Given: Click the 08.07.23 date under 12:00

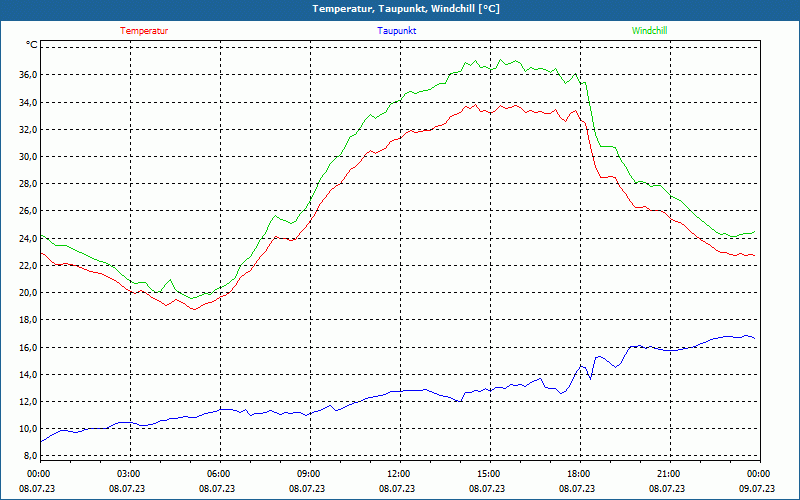Looking at the screenshot, I should pyautogui.click(x=397, y=488).
